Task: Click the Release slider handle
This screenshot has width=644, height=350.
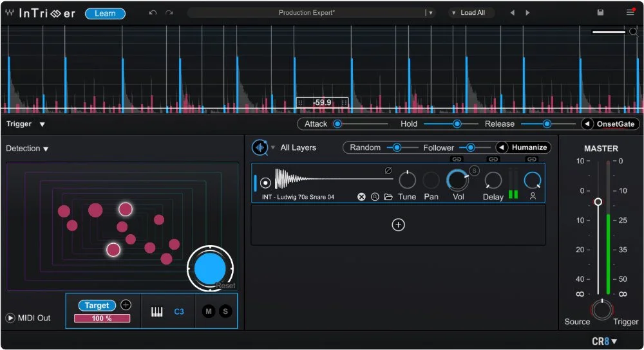Action: [x=547, y=124]
